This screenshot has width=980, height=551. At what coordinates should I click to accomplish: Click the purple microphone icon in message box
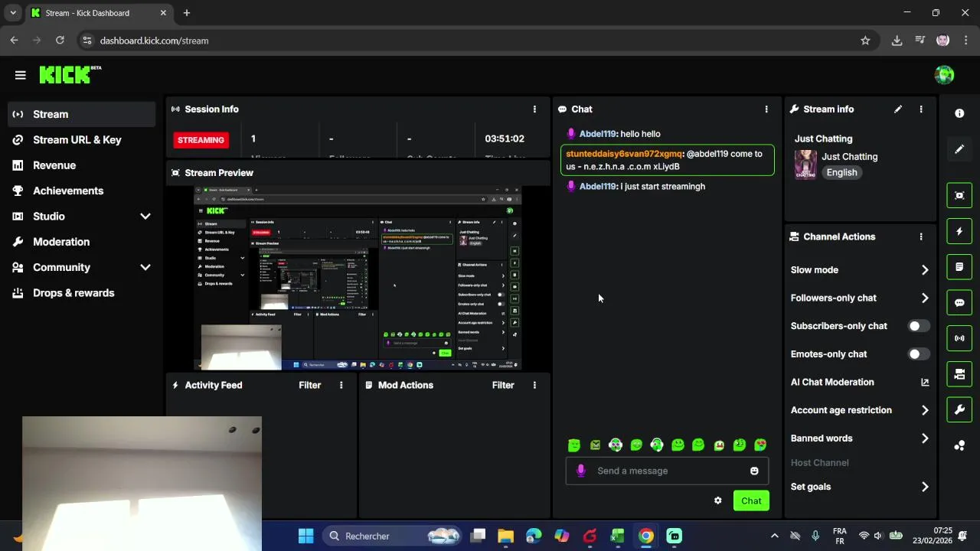[x=580, y=471]
